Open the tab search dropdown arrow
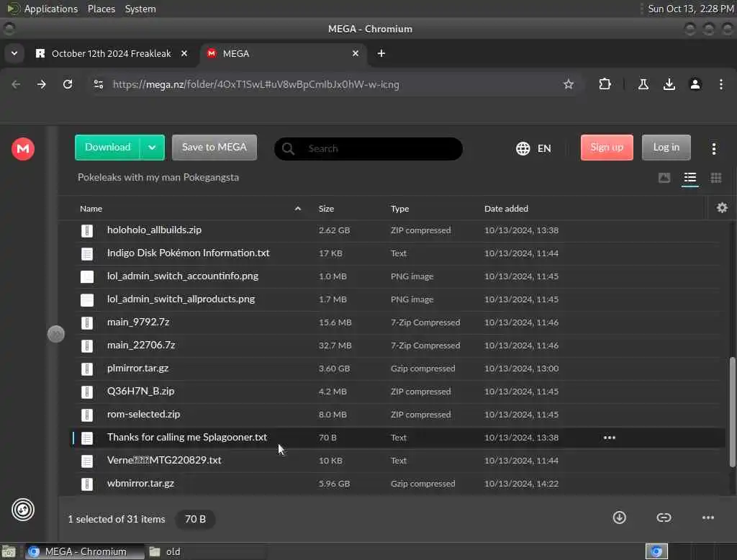Screen dimensions: 737x560 tap(14, 53)
